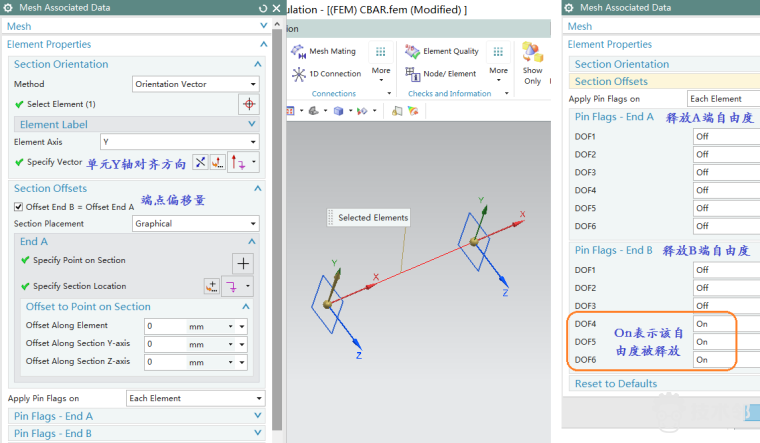Run the Element Quality check

[x=440, y=51]
